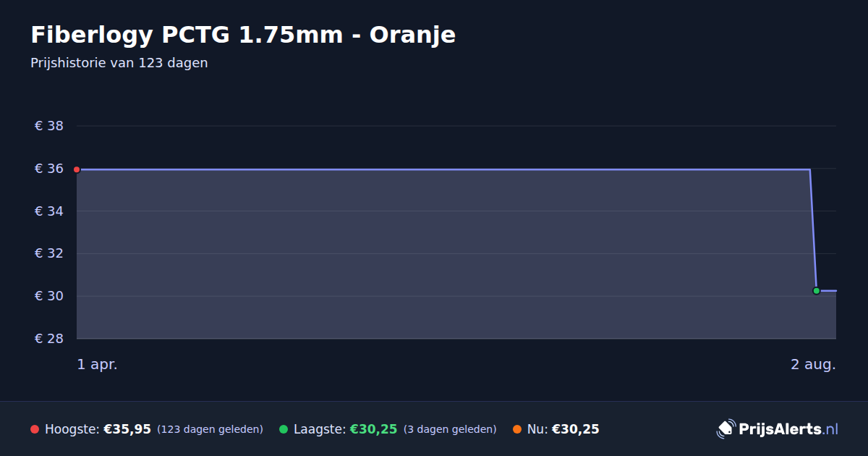
Task: Click the orange Nu legend dot
Action: tap(517, 429)
